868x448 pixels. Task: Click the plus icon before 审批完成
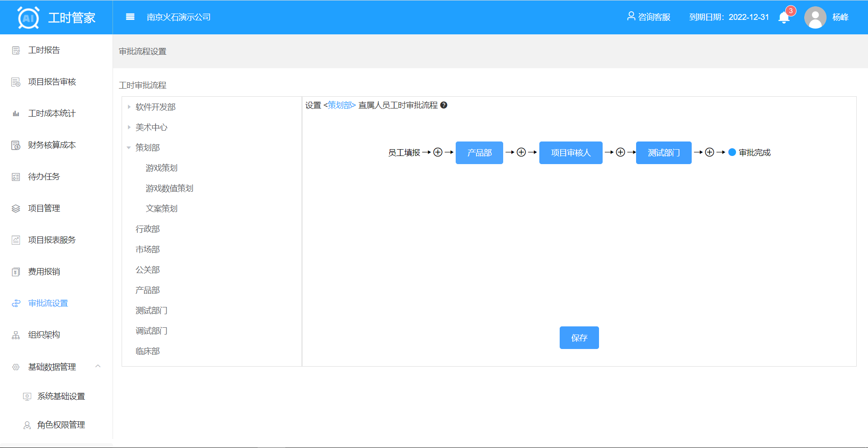tap(709, 152)
